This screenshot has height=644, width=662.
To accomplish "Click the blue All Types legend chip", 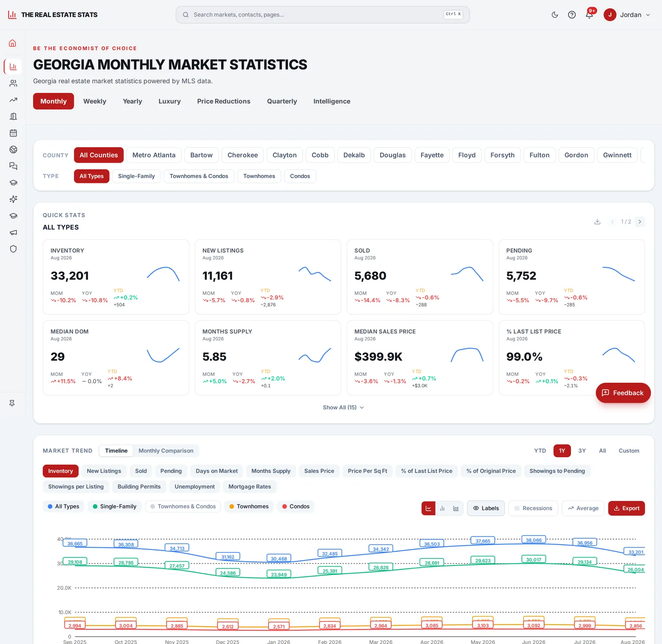I will 63,506.
